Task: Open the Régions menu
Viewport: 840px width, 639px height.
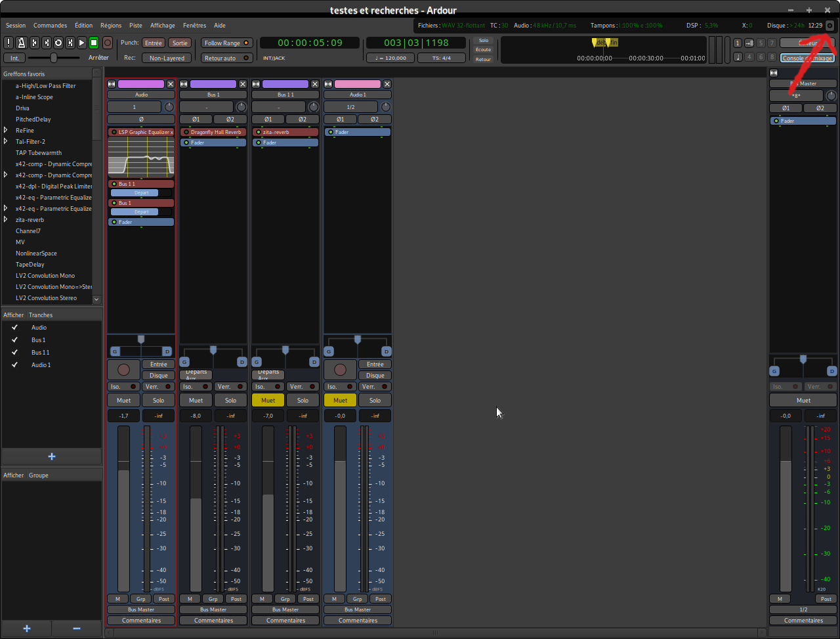Action: (111, 26)
